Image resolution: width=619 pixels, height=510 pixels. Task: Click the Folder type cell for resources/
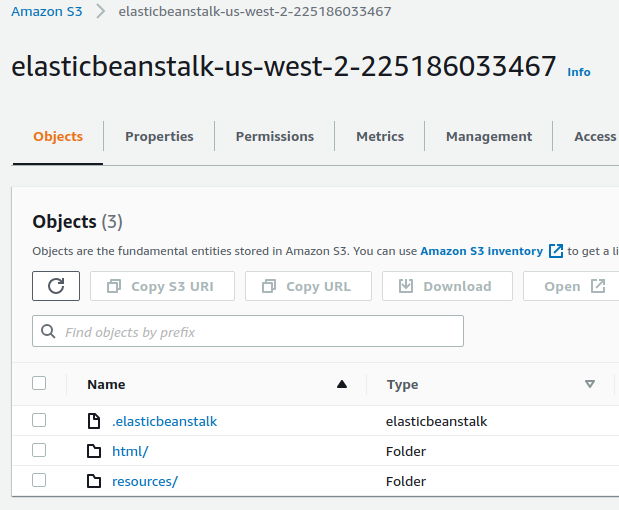(x=406, y=481)
